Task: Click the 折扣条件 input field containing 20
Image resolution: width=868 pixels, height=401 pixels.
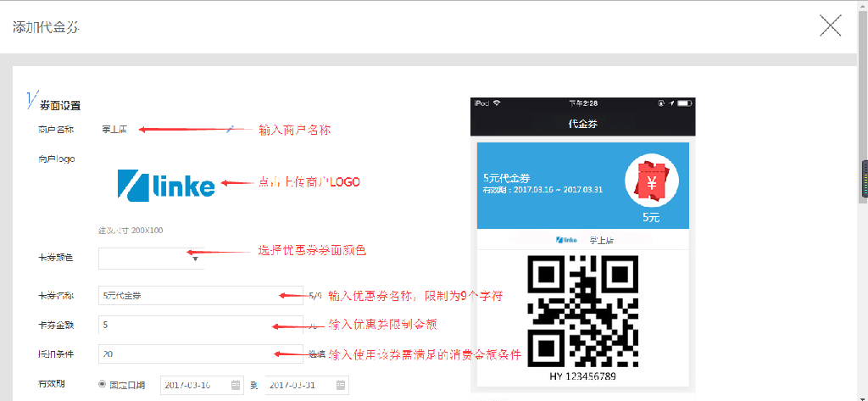Action: [x=200, y=354]
